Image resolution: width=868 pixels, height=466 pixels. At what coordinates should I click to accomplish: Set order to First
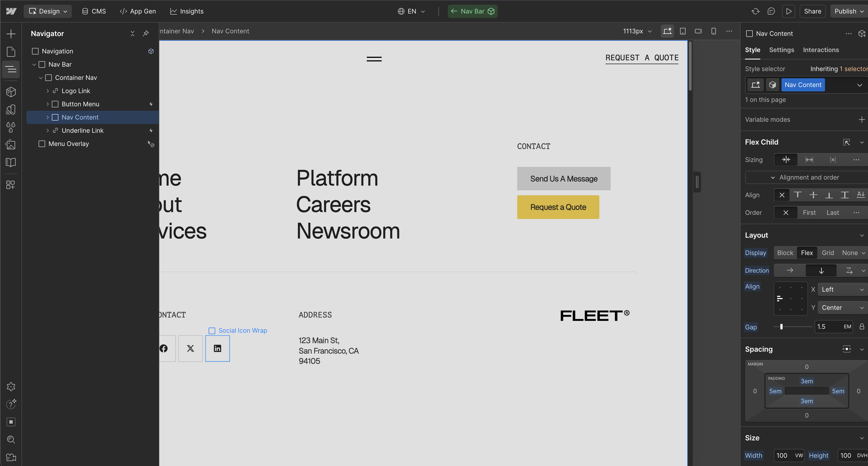tap(809, 213)
